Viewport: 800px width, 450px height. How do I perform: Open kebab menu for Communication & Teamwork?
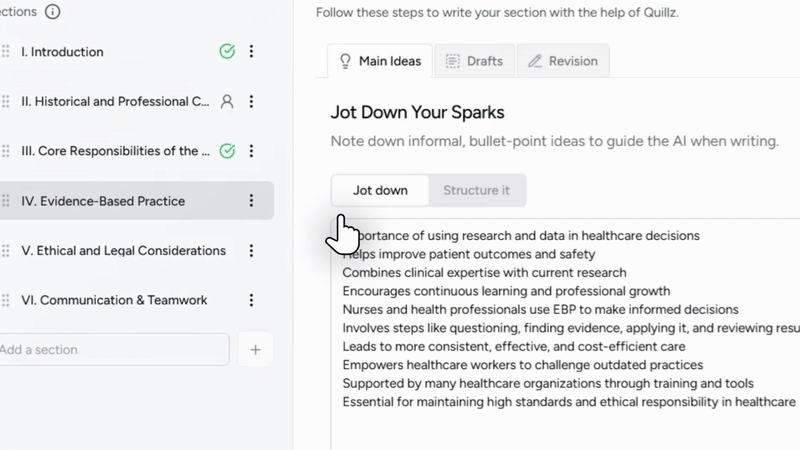(251, 300)
